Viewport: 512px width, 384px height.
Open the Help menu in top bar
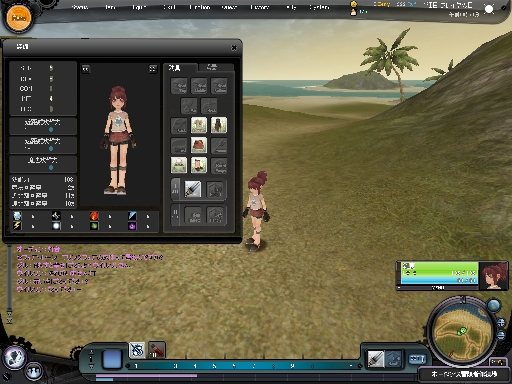point(291,7)
